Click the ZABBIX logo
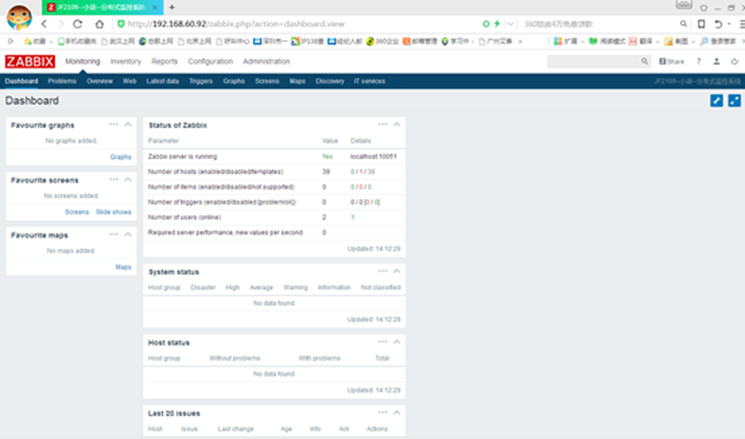Screen dimensions: 745x439 click(30, 61)
